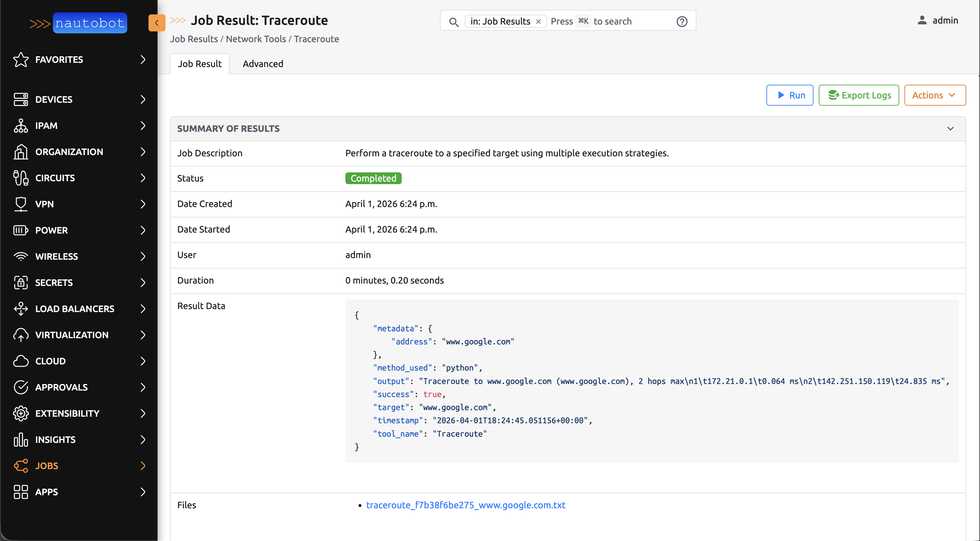
Task: Expand the Load Balancers menu chevron
Action: pyautogui.click(x=143, y=309)
